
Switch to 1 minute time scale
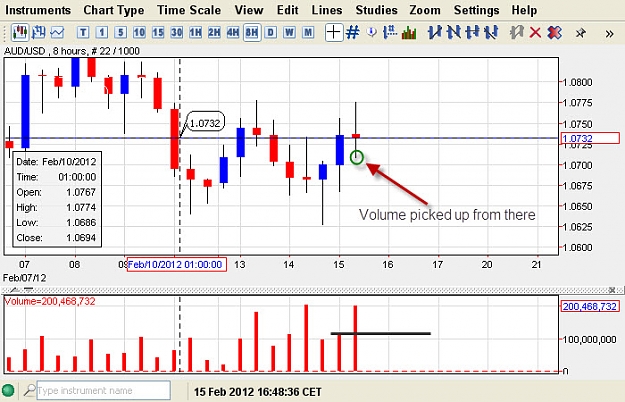(x=102, y=32)
